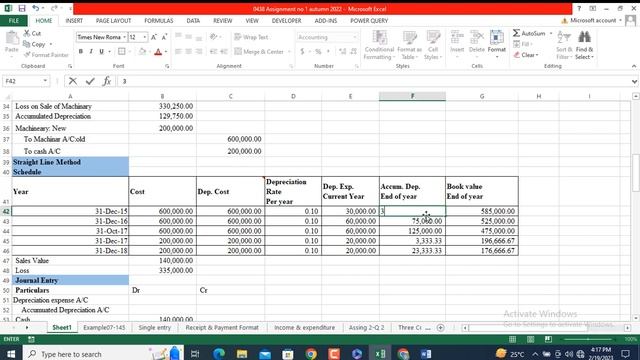Collapse the ribbon with caret
The height and width of the screenshot is (360, 640).
634,66
